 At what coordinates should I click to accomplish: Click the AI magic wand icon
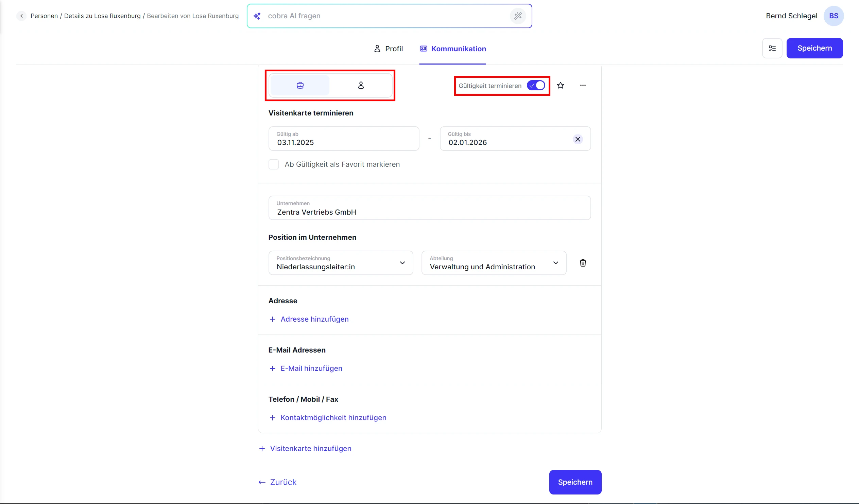[517, 16]
